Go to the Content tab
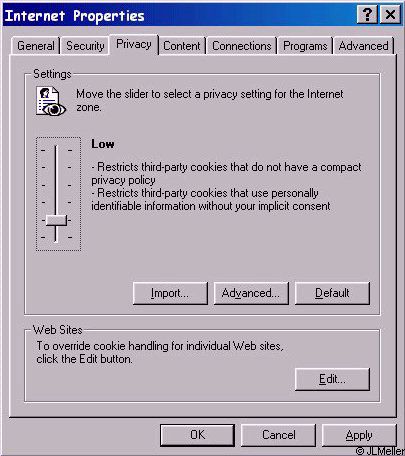Screen dimensions: 405x456 [x=182, y=46]
